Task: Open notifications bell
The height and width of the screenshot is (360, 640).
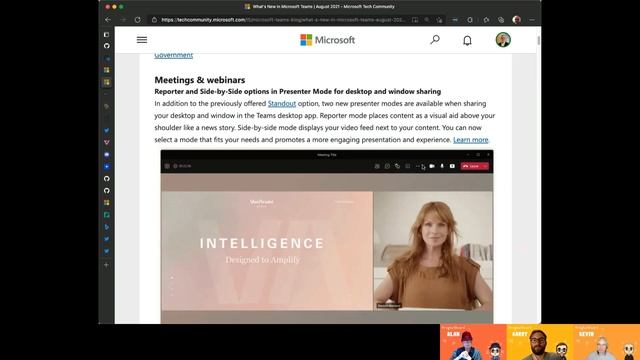Action: (467, 40)
